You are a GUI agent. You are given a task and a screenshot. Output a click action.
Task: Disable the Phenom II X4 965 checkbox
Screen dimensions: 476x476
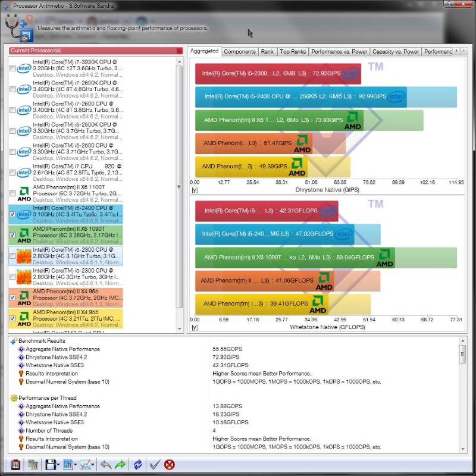click(x=12, y=297)
